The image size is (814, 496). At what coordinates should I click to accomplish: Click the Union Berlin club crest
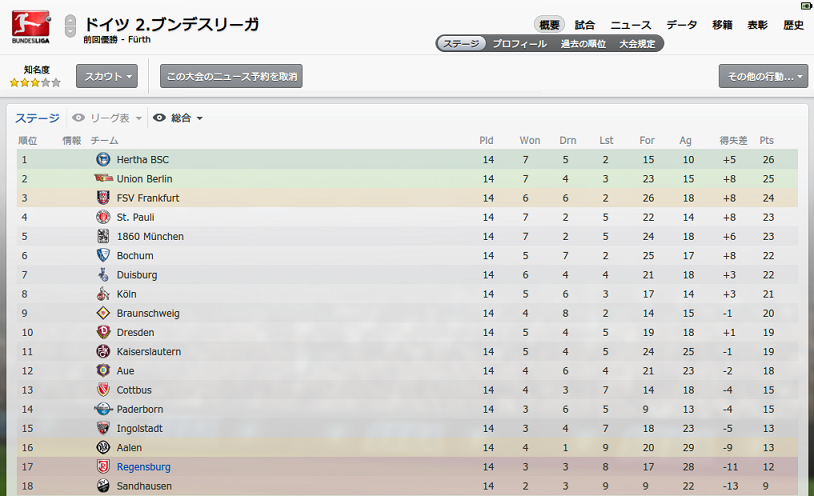click(x=103, y=178)
